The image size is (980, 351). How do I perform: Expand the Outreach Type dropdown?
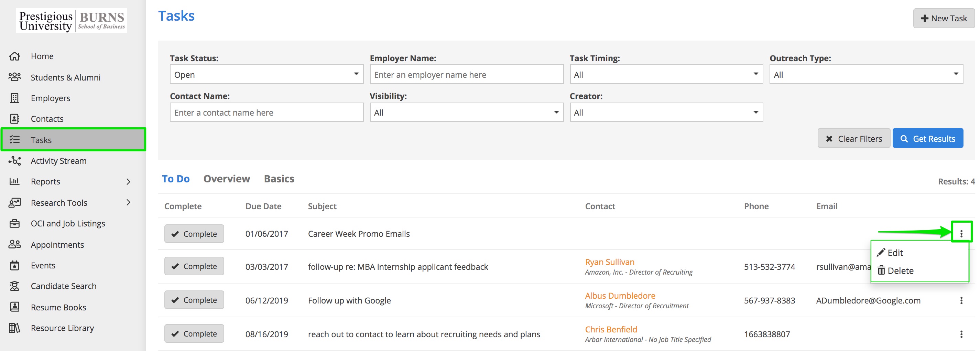click(x=866, y=75)
